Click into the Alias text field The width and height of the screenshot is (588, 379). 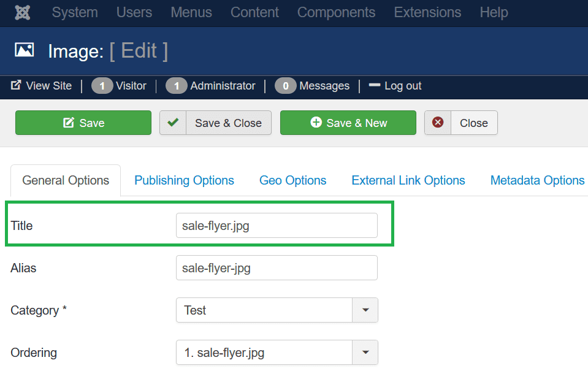coord(276,268)
